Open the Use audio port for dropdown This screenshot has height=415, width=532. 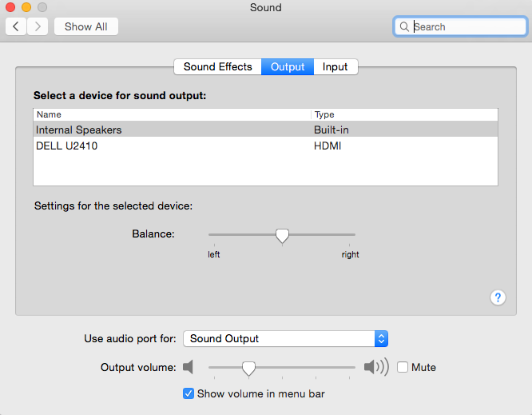pyautogui.click(x=285, y=338)
